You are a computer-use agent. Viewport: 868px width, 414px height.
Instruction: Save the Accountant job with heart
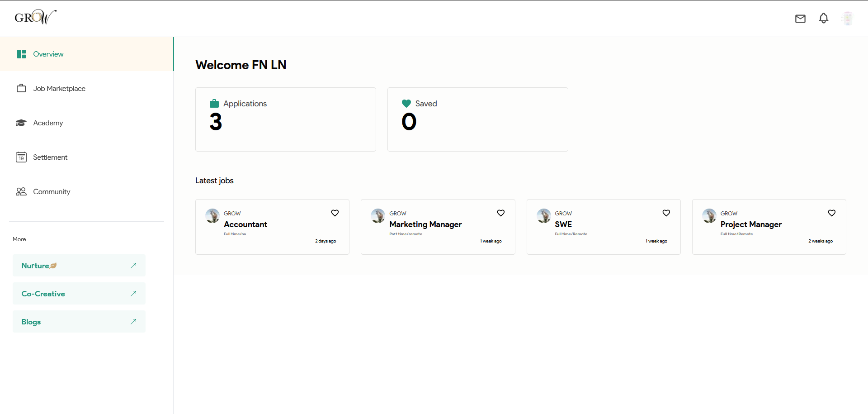point(335,213)
